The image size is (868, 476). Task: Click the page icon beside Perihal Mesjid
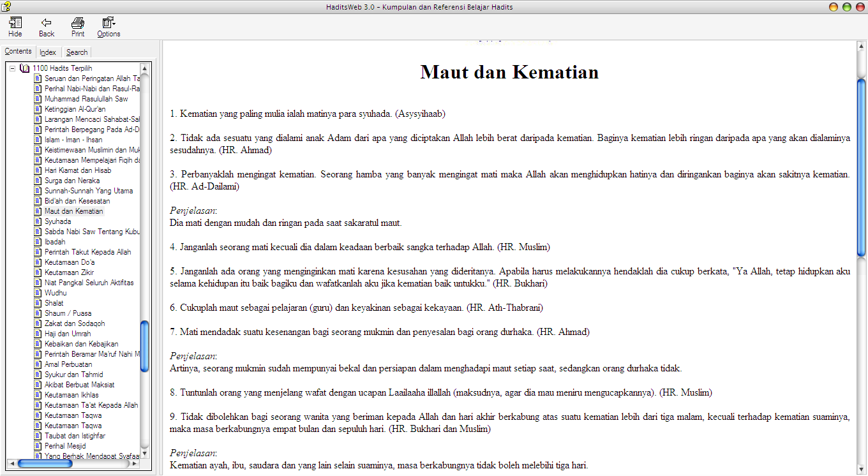click(38, 446)
